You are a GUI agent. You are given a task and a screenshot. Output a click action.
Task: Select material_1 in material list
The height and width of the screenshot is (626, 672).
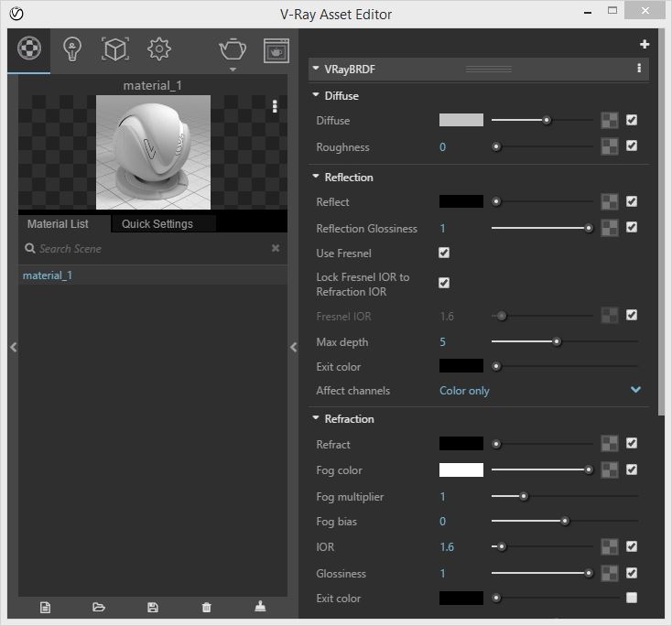(x=153, y=275)
